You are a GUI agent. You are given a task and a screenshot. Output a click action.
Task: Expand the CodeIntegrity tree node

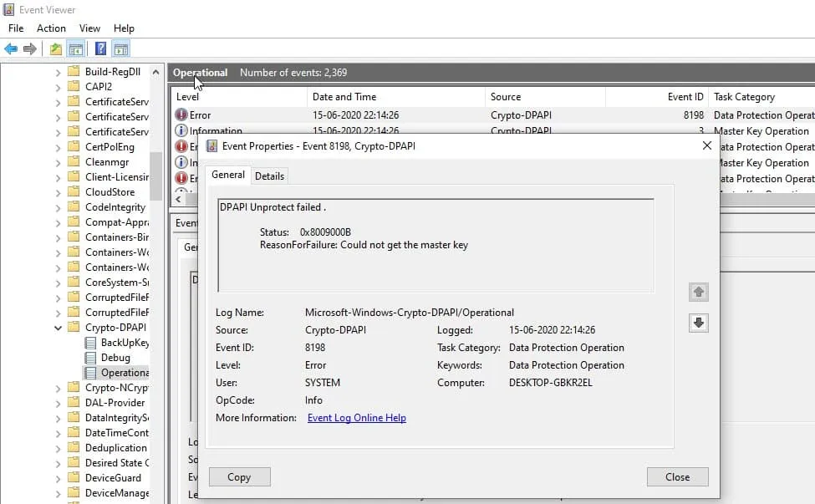pyautogui.click(x=59, y=208)
